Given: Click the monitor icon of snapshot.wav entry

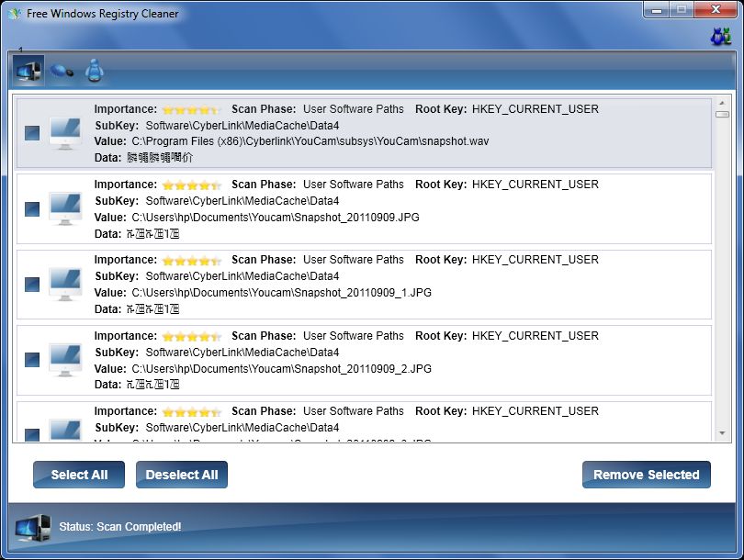Looking at the screenshot, I should pos(65,134).
